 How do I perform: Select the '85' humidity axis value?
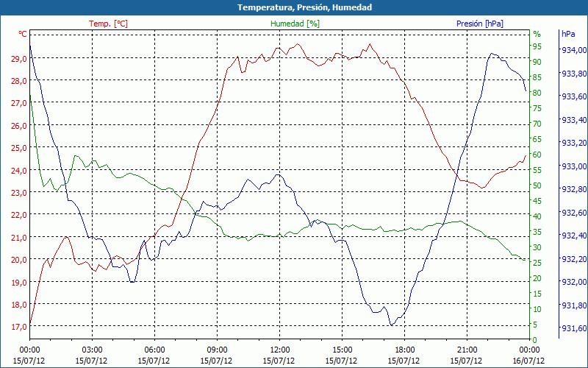click(537, 77)
